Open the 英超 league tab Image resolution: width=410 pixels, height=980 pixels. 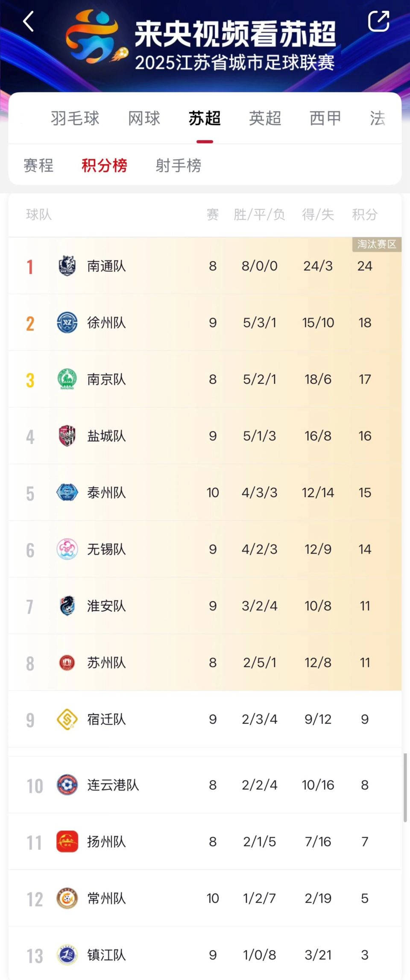click(x=265, y=118)
